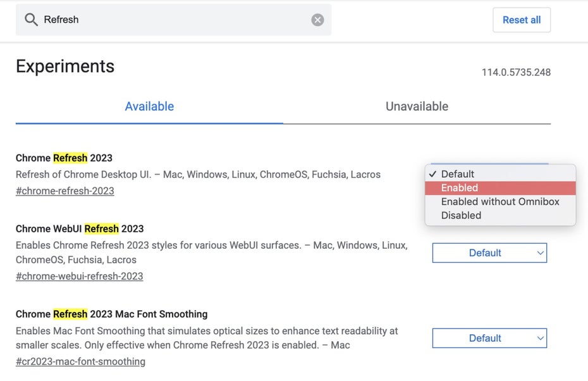Click the search flags input field
This screenshot has width=588, height=381.
pyautogui.click(x=173, y=20)
